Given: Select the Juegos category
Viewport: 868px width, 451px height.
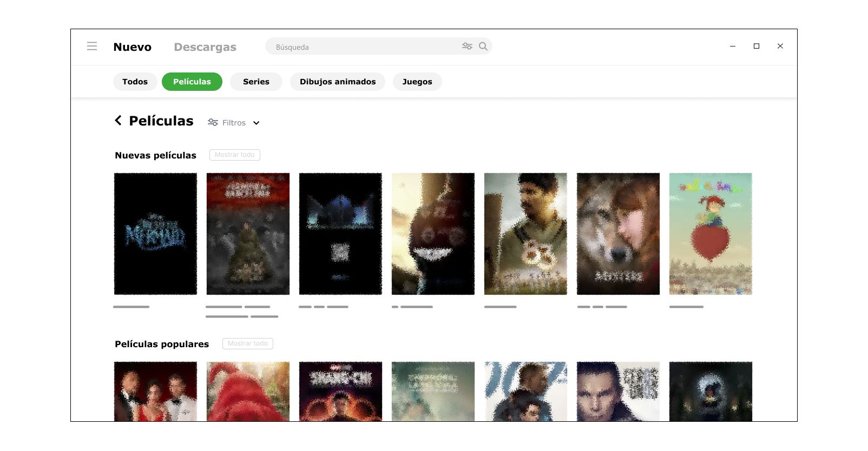Looking at the screenshot, I should tap(417, 82).
